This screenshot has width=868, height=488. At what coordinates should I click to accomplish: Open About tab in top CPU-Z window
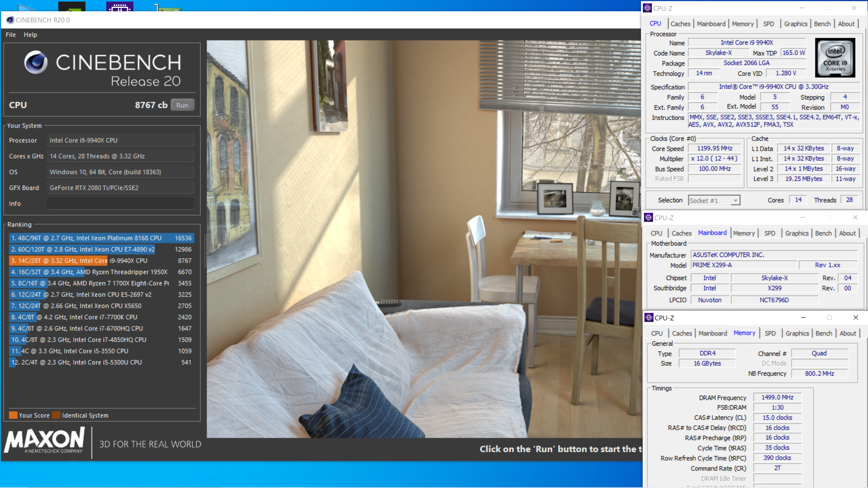pos(846,24)
